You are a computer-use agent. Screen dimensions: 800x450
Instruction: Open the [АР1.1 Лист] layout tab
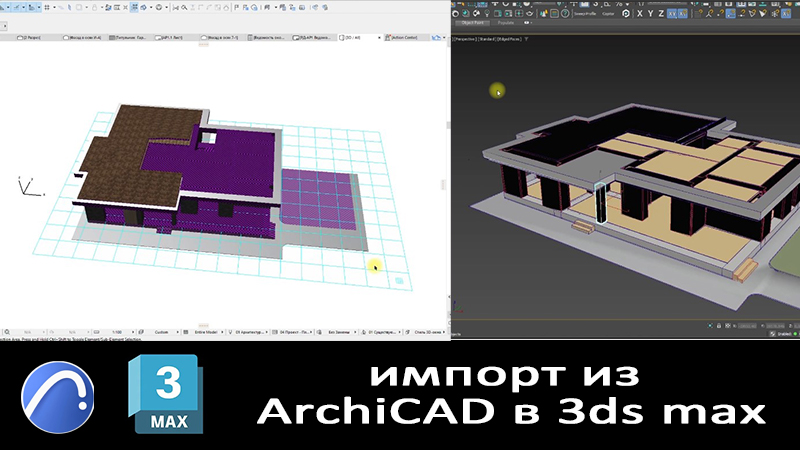pos(169,37)
